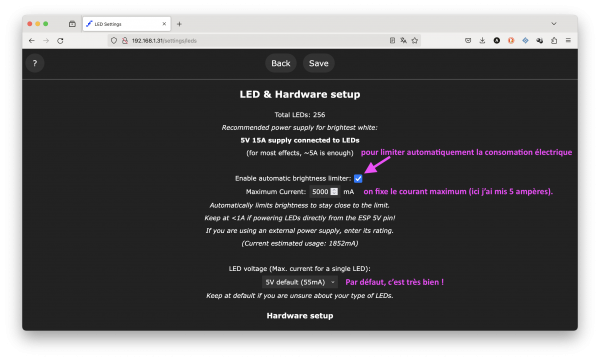
Task: Bookmark this page with the star icon
Action: coord(415,41)
